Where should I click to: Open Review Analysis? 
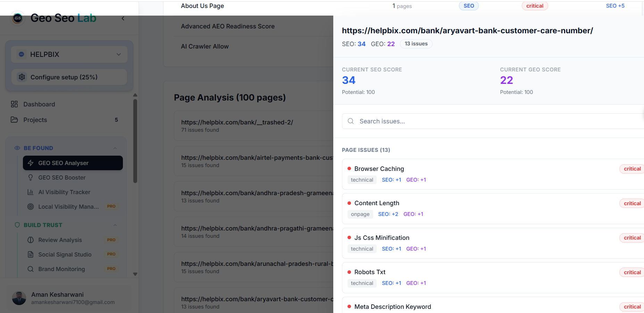tap(73, 240)
